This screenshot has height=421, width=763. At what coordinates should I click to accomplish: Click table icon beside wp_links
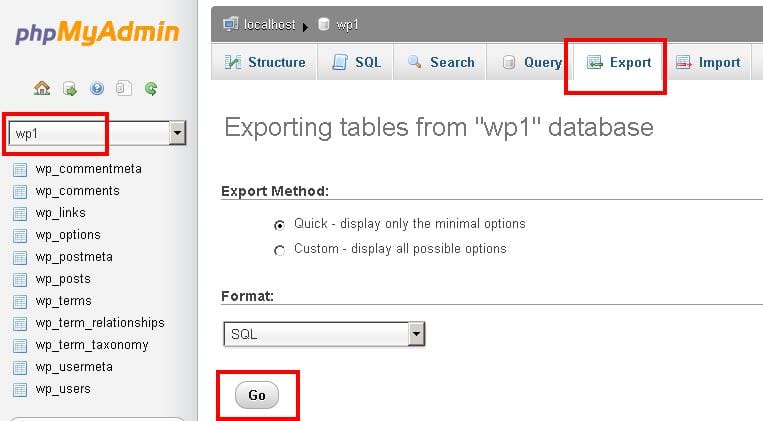point(20,214)
